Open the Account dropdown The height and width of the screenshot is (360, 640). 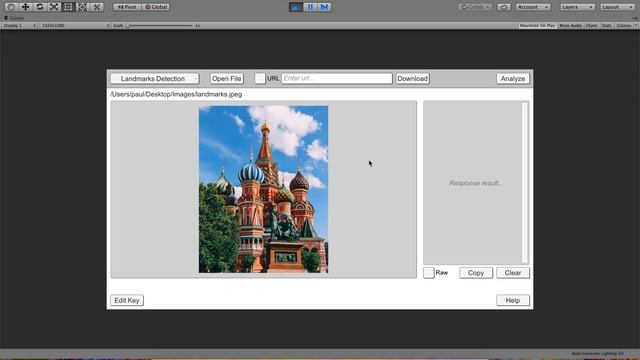point(533,7)
